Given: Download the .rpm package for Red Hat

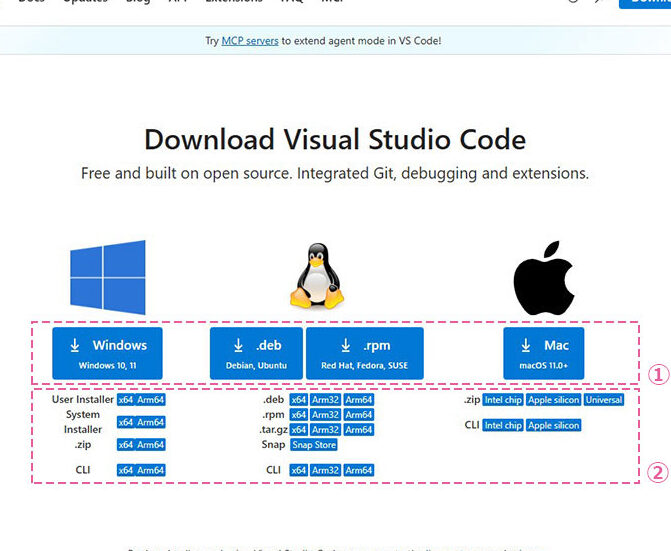Looking at the screenshot, I should (364, 353).
